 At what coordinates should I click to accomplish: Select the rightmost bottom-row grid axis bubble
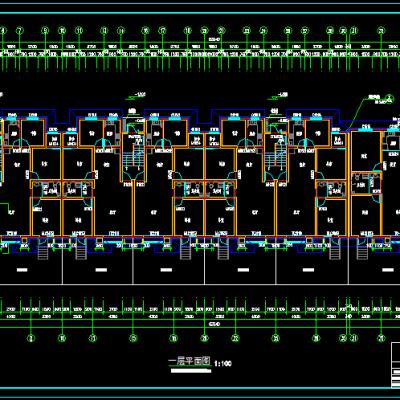381,338
